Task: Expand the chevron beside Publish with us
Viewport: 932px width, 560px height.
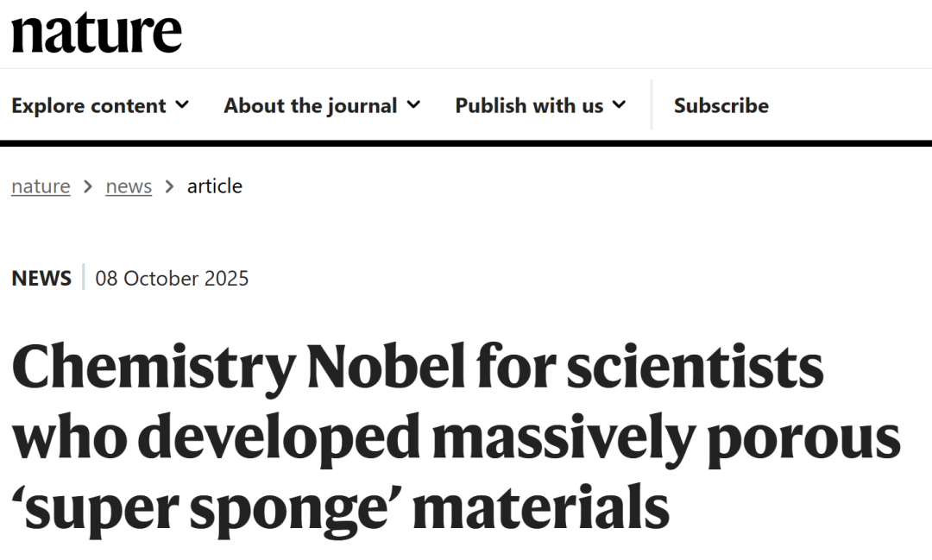Action: click(x=619, y=104)
